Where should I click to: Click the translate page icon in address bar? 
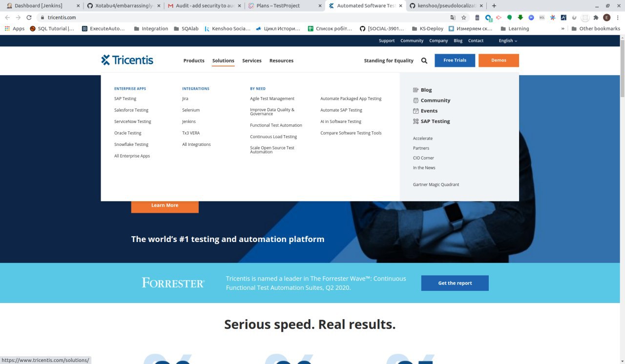pos(453,18)
